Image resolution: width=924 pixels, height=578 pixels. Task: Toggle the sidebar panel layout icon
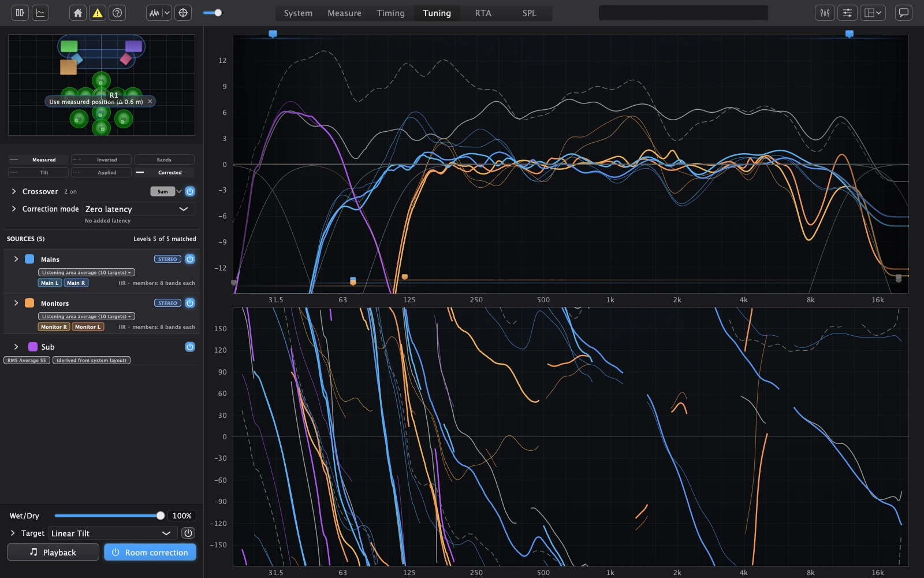pos(20,13)
